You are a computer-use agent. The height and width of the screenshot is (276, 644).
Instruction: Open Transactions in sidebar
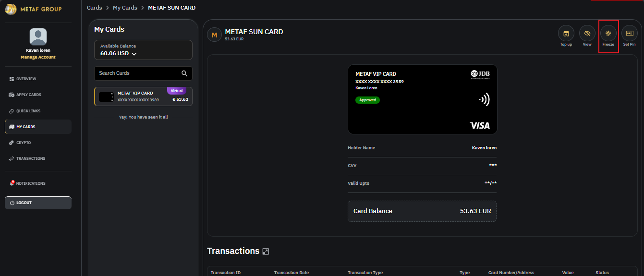(x=38, y=158)
